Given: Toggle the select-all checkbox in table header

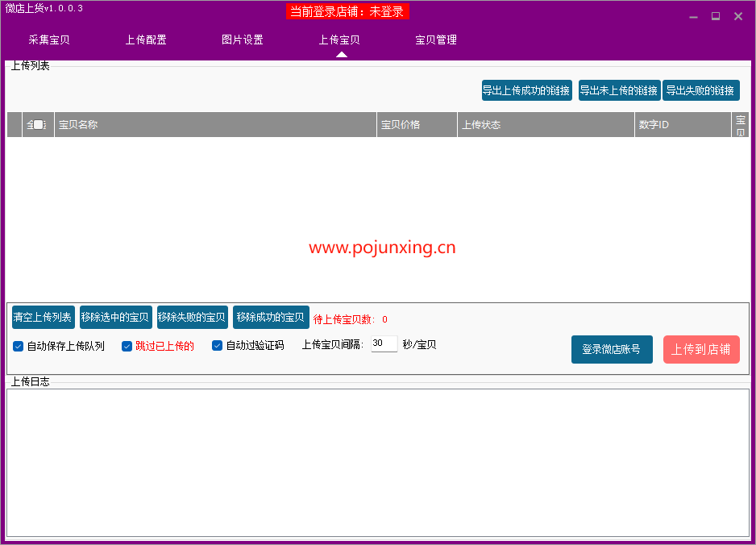Looking at the screenshot, I should (x=38, y=124).
